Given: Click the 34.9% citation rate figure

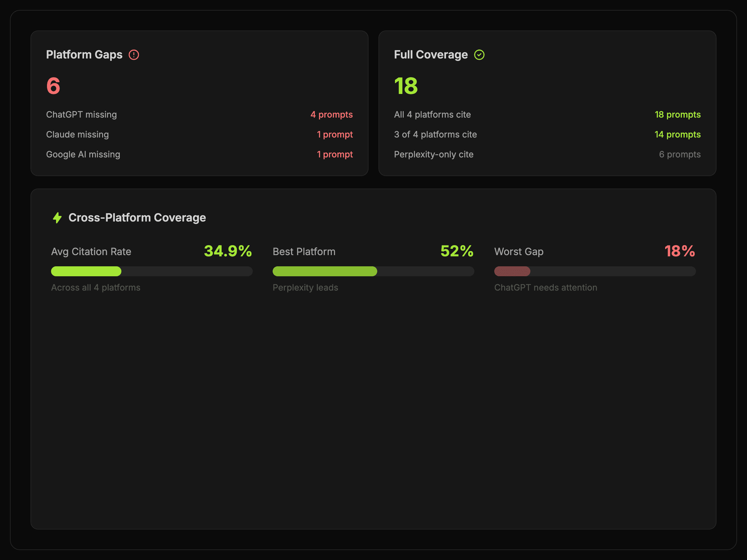Looking at the screenshot, I should [228, 251].
